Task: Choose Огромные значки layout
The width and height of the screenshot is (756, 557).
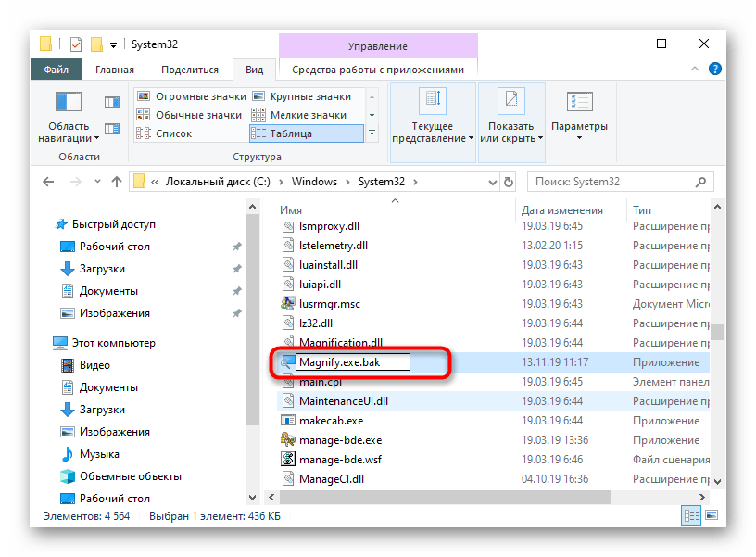Action: point(192,96)
